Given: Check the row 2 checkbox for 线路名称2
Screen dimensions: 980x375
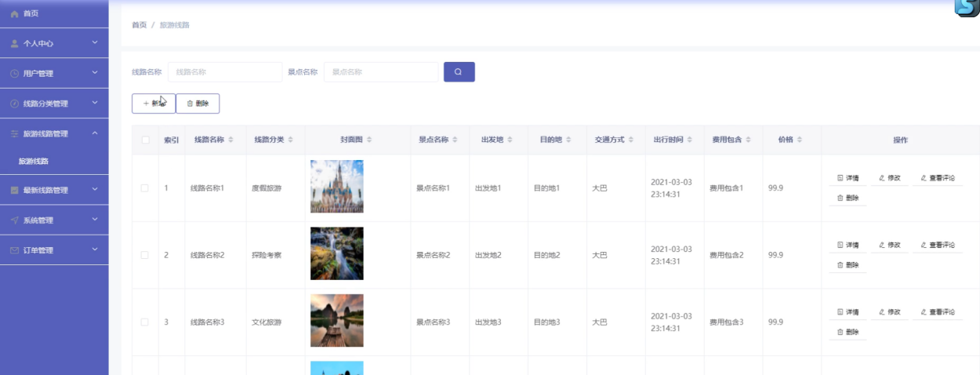Looking at the screenshot, I should point(145,255).
